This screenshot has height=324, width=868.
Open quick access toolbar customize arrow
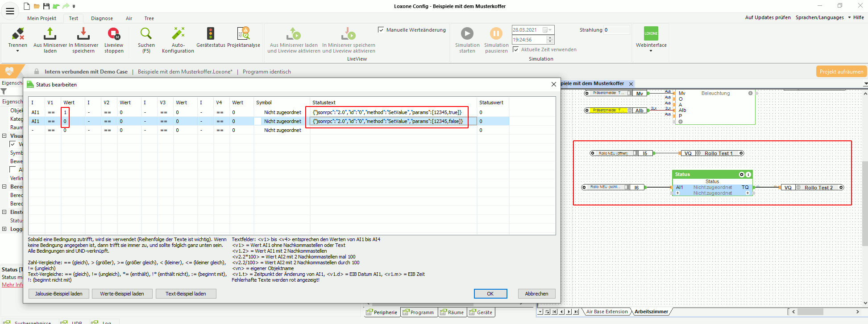74,7
